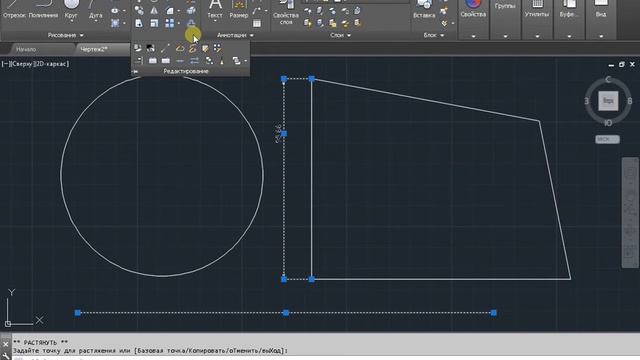Click Set to ByLayer icon in the expanded panel
The image size is (640, 360).
[x=138, y=48]
